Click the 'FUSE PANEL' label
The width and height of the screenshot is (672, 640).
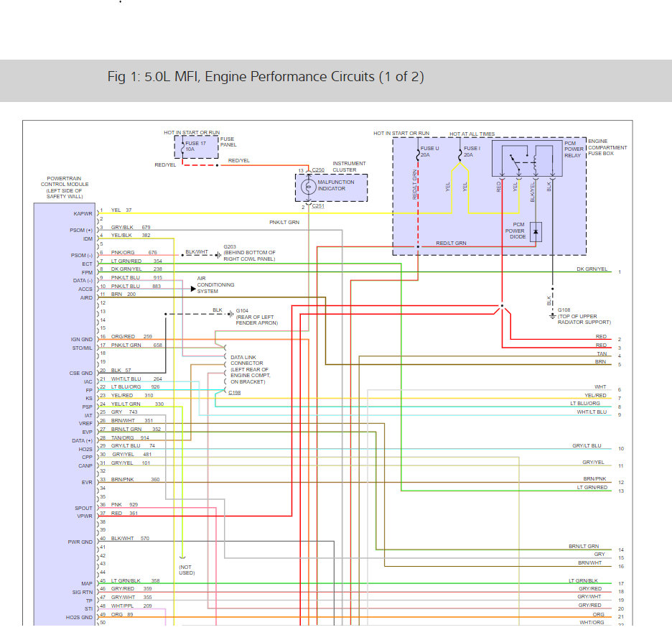[228, 142]
